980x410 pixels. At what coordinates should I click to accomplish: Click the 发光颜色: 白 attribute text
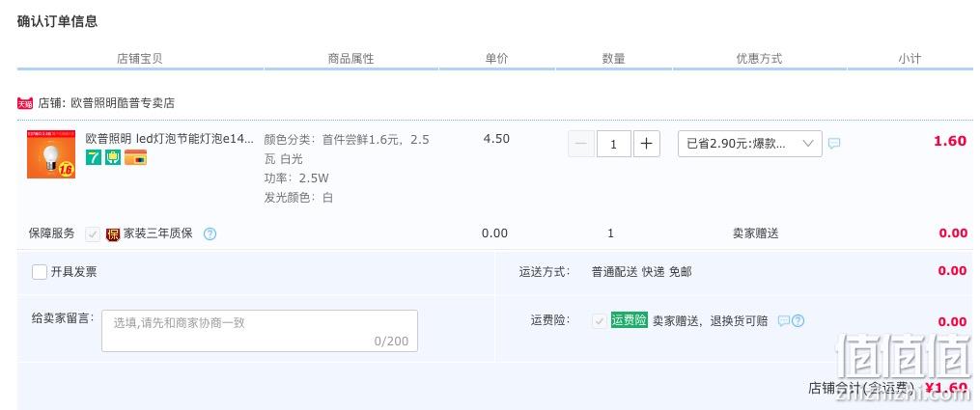[298, 198]
